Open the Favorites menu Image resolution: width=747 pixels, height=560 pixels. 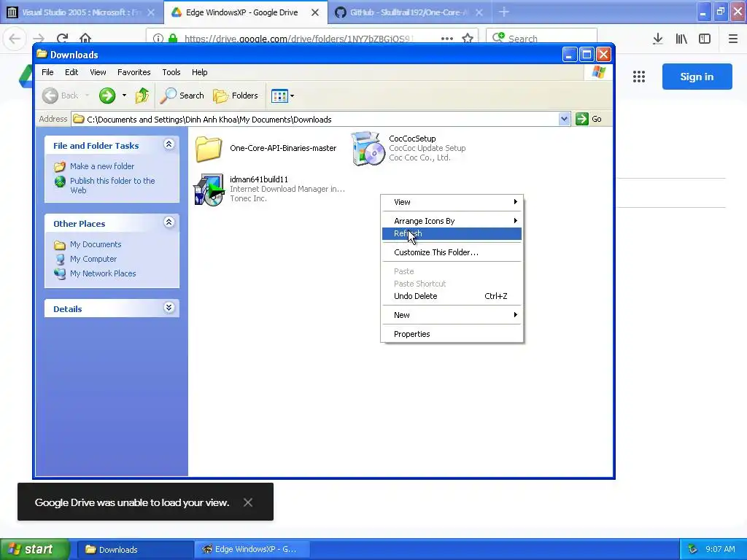[x=134, y=72]
